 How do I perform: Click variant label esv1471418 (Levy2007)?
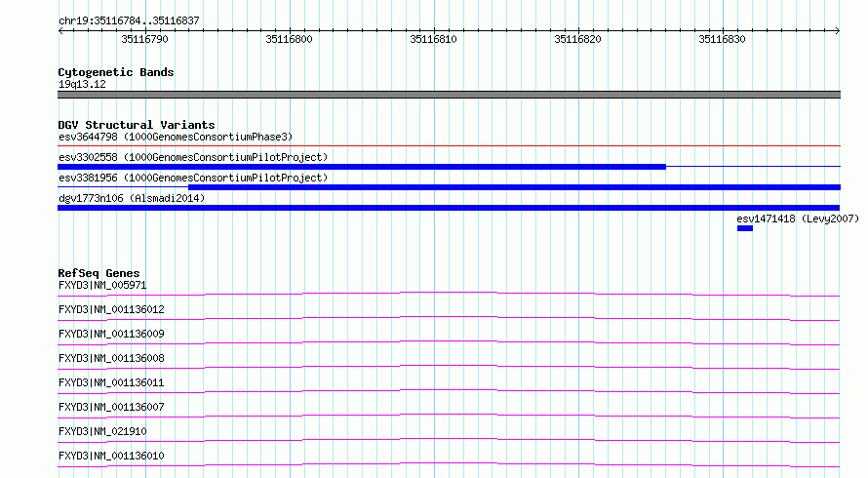(x=798, y=219)
